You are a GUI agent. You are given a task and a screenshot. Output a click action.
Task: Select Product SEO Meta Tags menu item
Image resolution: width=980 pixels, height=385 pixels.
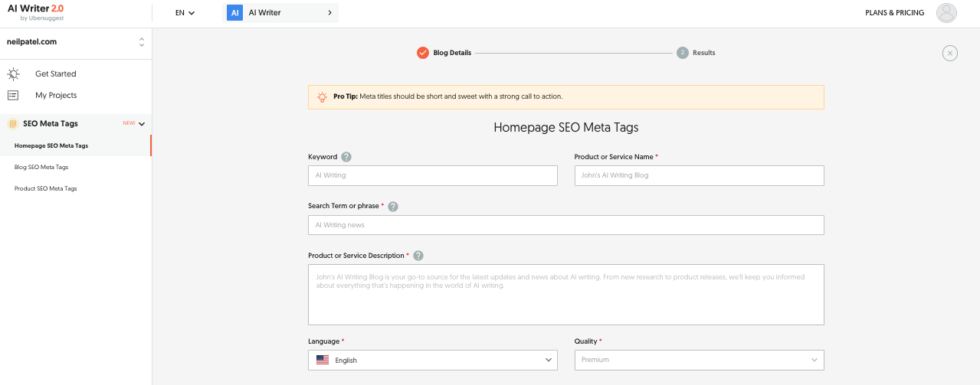pyautogui.click(x=46, y=188)
